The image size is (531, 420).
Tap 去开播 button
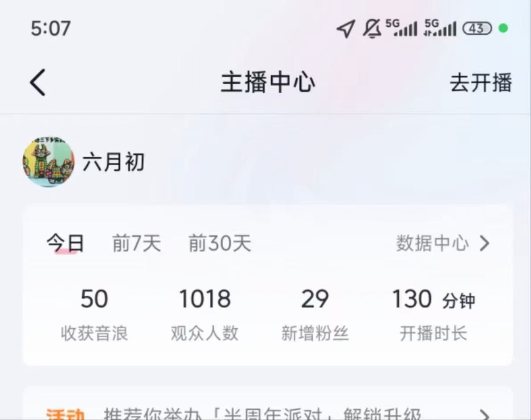point(481,83)
